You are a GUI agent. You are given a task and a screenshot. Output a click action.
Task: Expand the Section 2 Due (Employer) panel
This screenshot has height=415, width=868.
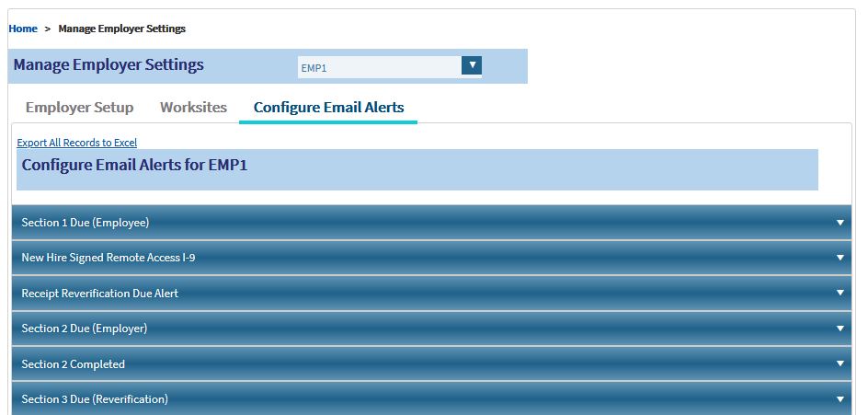[x=431, y=329]
